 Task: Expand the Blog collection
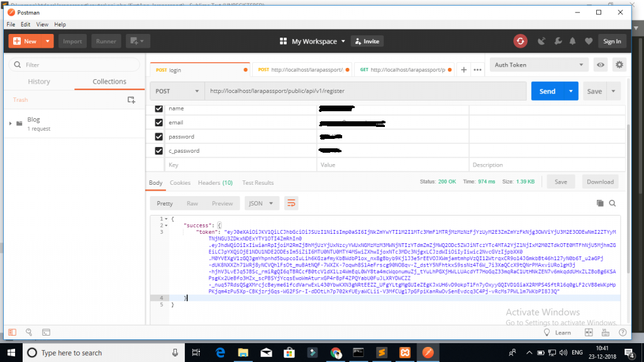click(11, 123)
